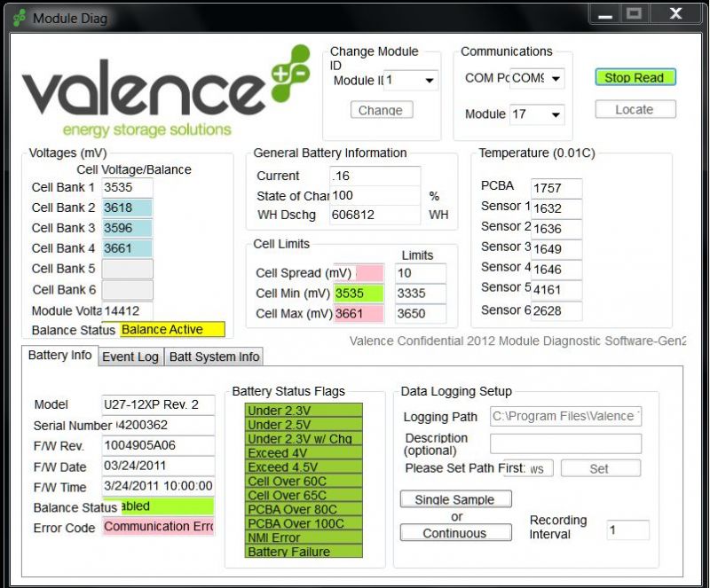
Task: Click the Cell Bank 4 voltage field
Action: 127,248
